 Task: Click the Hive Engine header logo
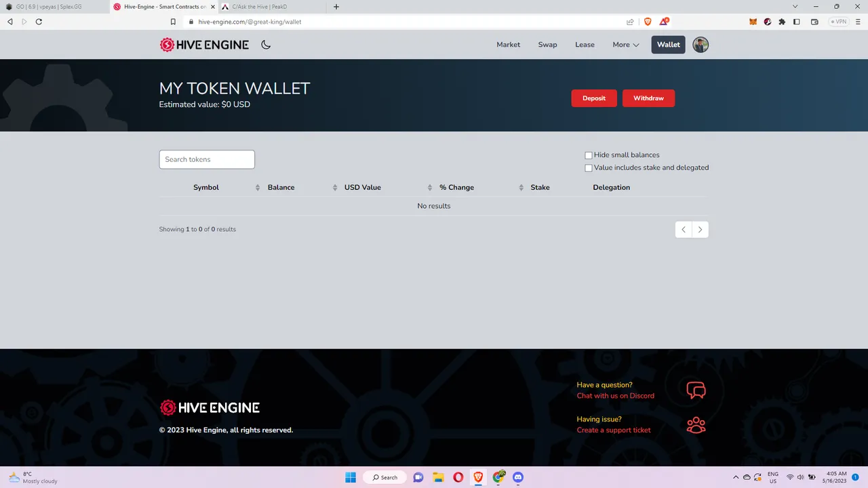point(204,45)
